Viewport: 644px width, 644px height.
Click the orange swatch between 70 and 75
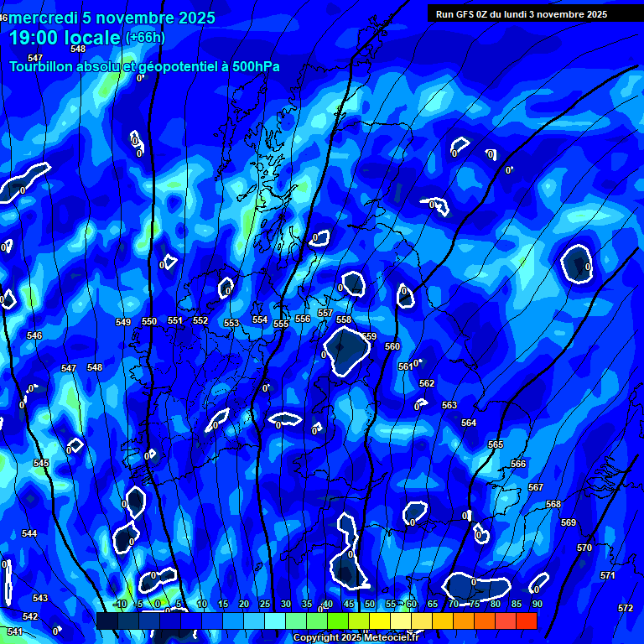464,621
